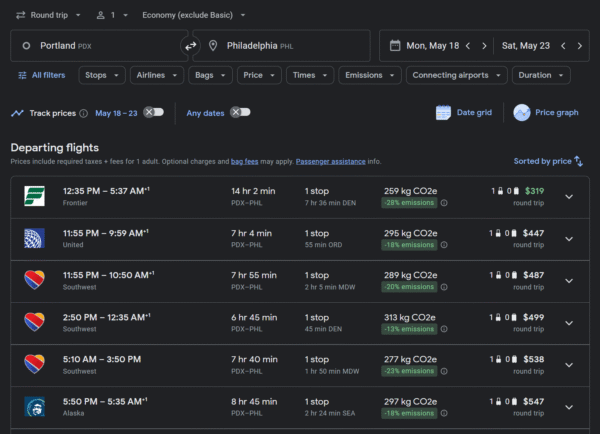
Task: Open the Airlines filter
Action: [157, 75]
